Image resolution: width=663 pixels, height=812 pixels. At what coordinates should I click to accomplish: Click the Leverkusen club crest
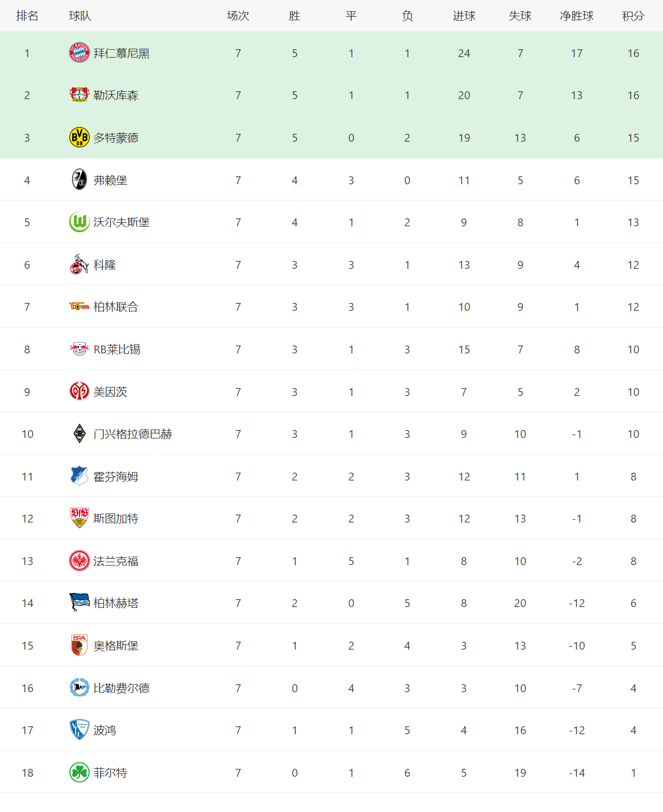point(80,95)
